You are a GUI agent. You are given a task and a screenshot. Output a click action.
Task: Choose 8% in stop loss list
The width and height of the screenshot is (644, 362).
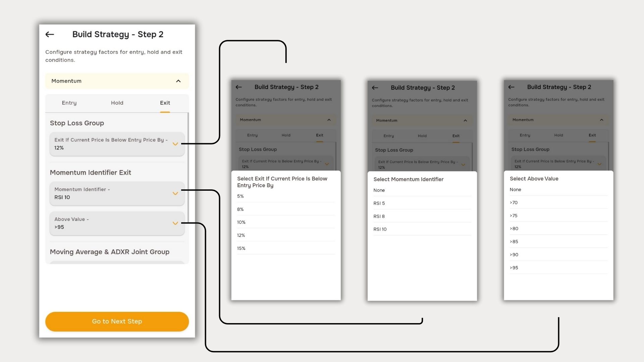[x=286, y=209]
